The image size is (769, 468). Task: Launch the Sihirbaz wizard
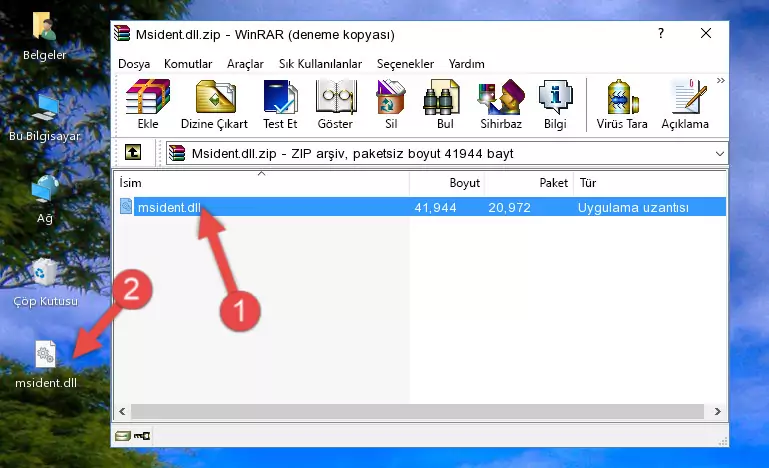(501, 104)
